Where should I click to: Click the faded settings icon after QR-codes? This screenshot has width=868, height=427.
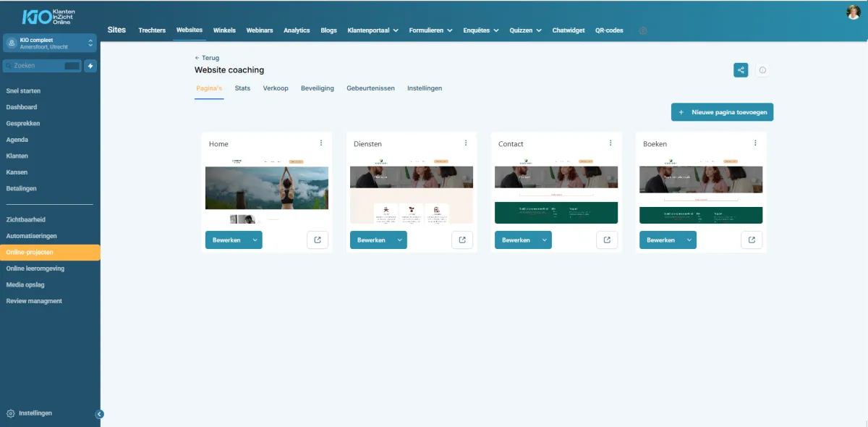point(643,30)
